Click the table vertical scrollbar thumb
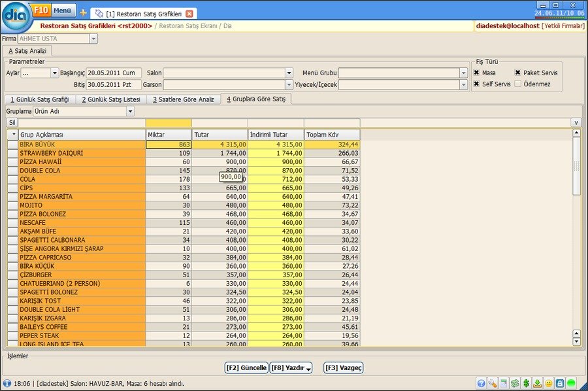The width and height of the screenshot is (588, 391). [x=577, y=166]
